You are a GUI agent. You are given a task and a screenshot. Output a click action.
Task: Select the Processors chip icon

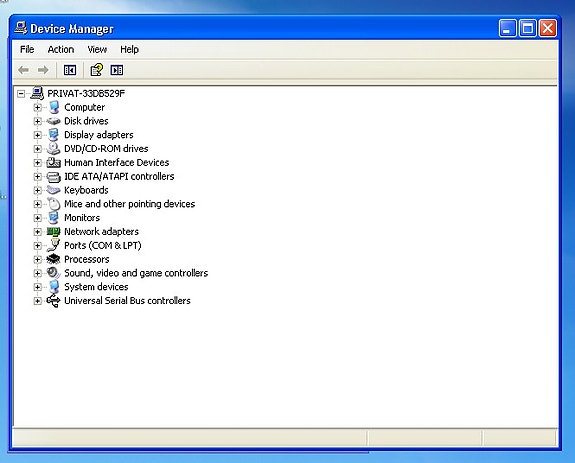54,259
